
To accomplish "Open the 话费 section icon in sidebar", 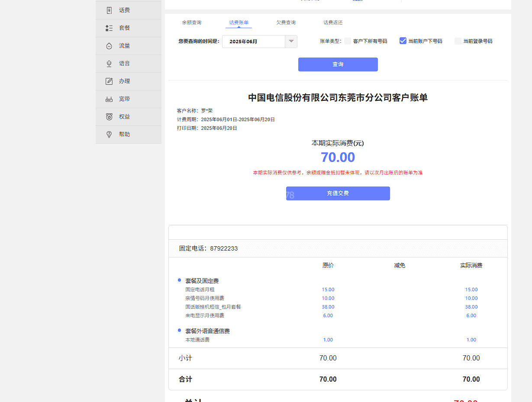I will pyautogui.click(x=109, y=10).
